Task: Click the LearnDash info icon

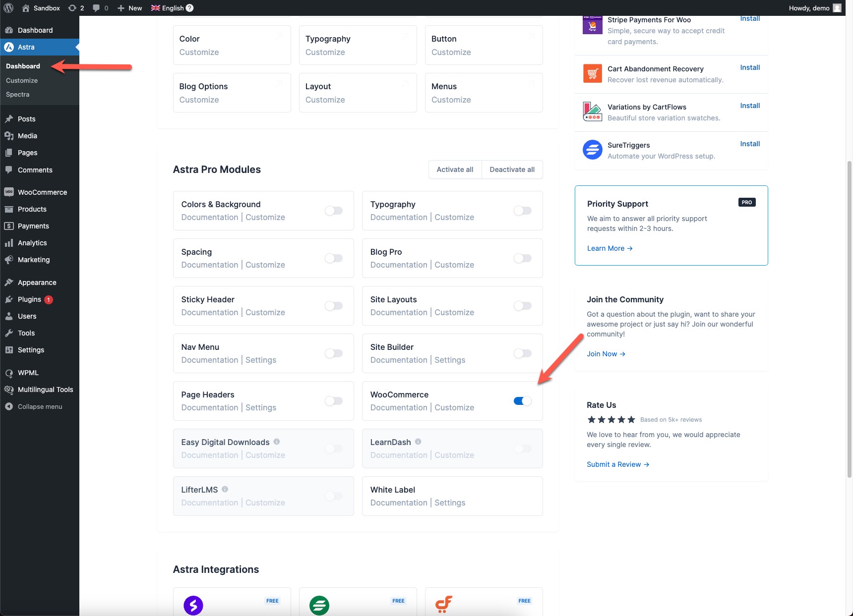Action: (x=418, y=442)
